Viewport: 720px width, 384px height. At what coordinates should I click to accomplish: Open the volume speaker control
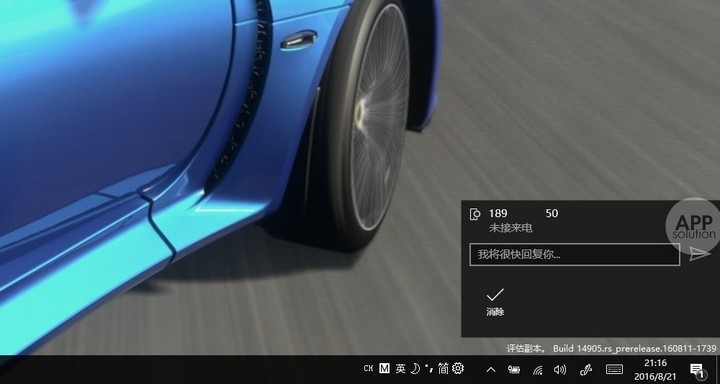pos(560,369)
